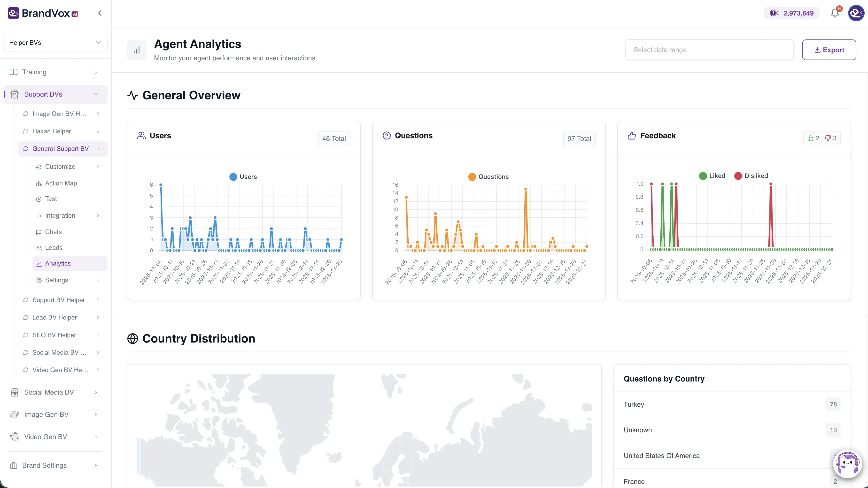Expand Hakan Helper chevron
Screen dimensions: 868x488
click(x=98, y=131)
